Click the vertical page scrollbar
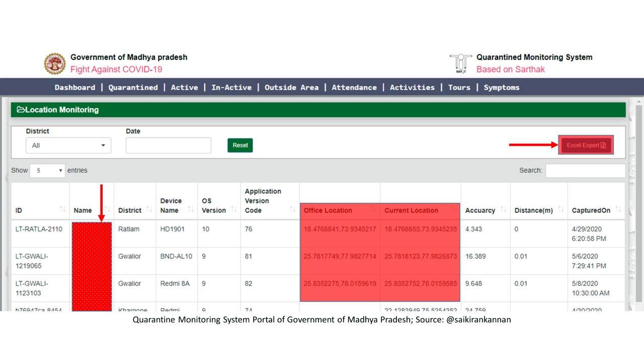The width and height of the screenshot is (644, 362). (x=639, y=201)
